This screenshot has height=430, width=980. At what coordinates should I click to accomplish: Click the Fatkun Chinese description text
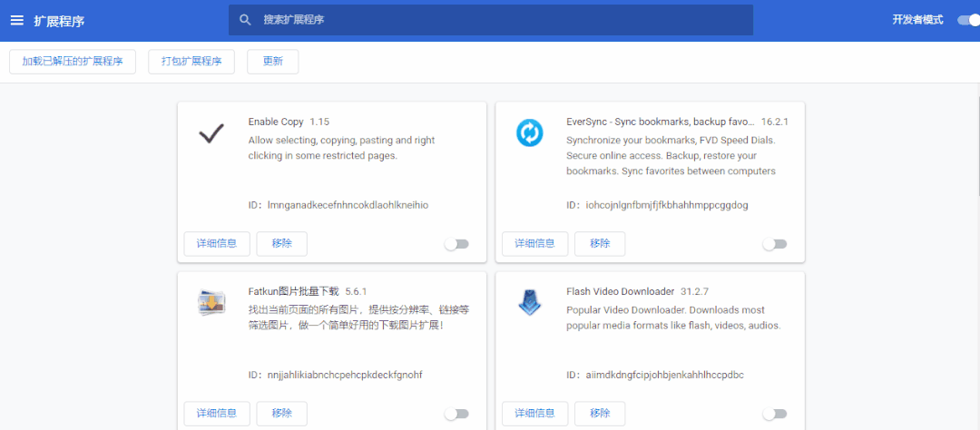(358, 318)
